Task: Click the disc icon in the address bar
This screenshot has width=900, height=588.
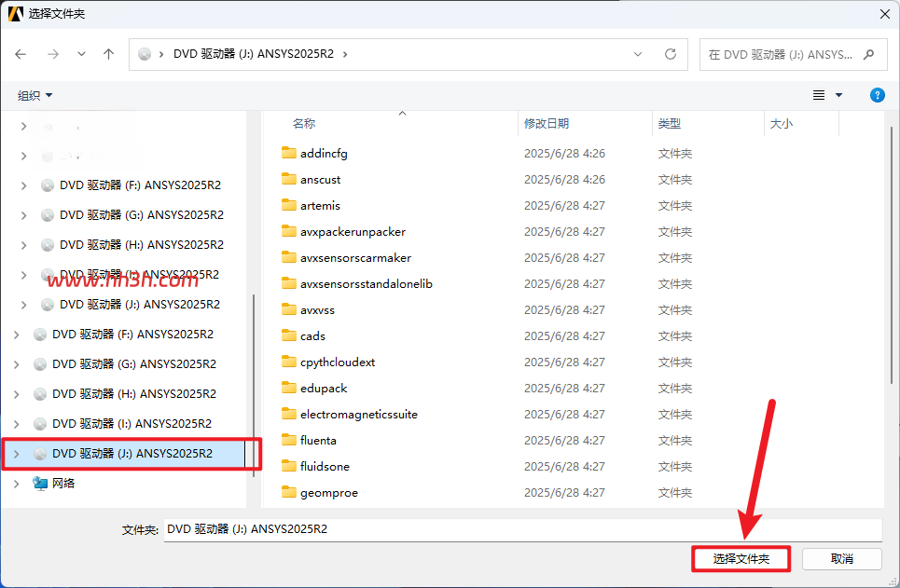Action: tap(145, 54)
